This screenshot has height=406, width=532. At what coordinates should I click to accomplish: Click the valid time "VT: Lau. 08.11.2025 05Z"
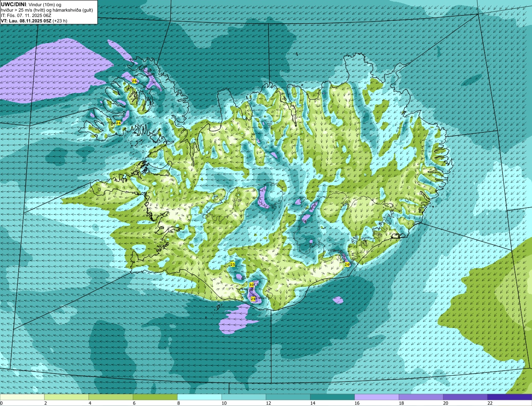coord(26,21)
